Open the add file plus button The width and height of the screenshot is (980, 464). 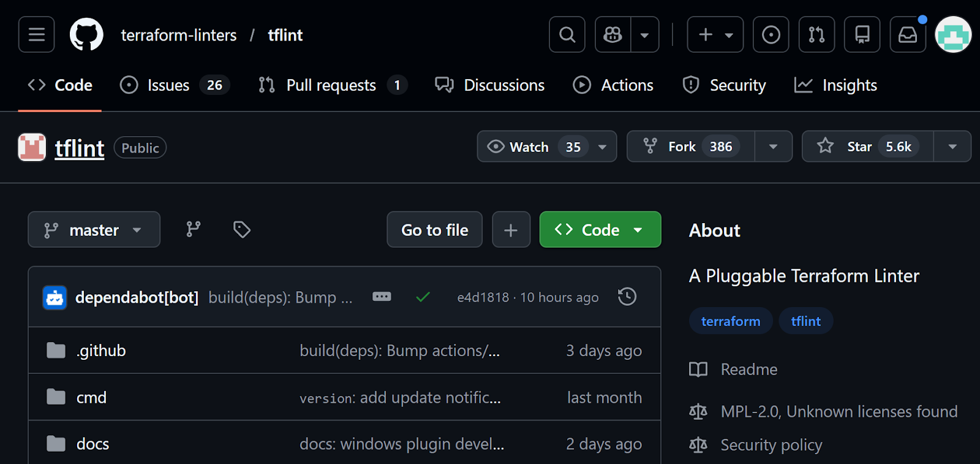[511, 230]
